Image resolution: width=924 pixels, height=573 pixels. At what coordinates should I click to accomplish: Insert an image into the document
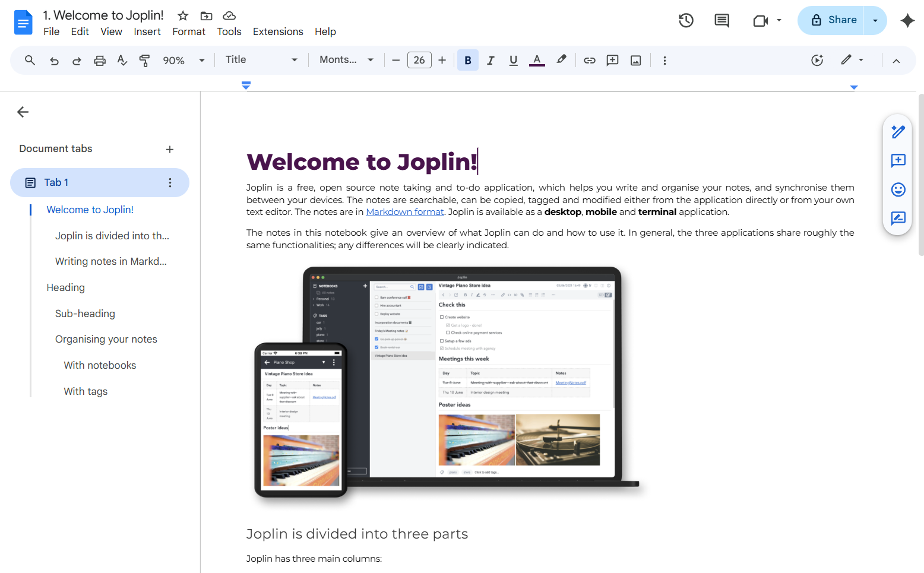point(635,60)
